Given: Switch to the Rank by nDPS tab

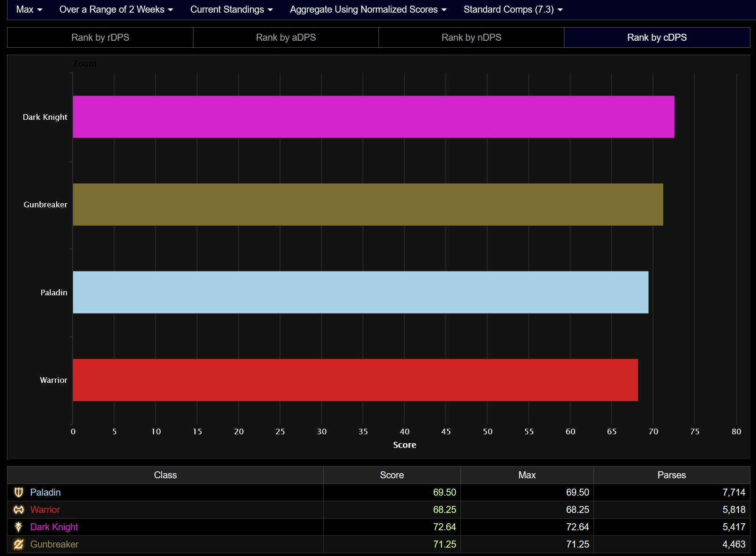Looking at the screenshot, I should tap(471, 37).
